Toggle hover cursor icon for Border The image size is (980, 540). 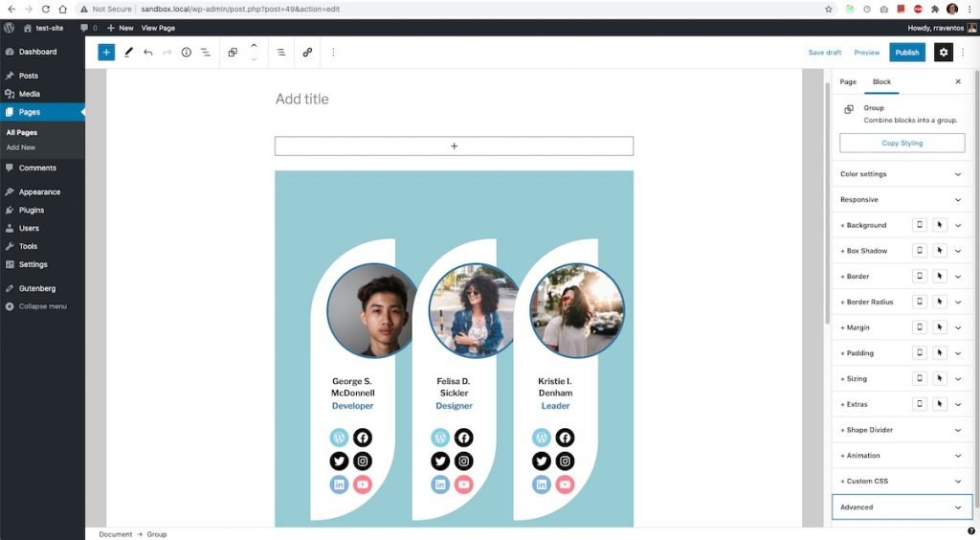point(940,277)
